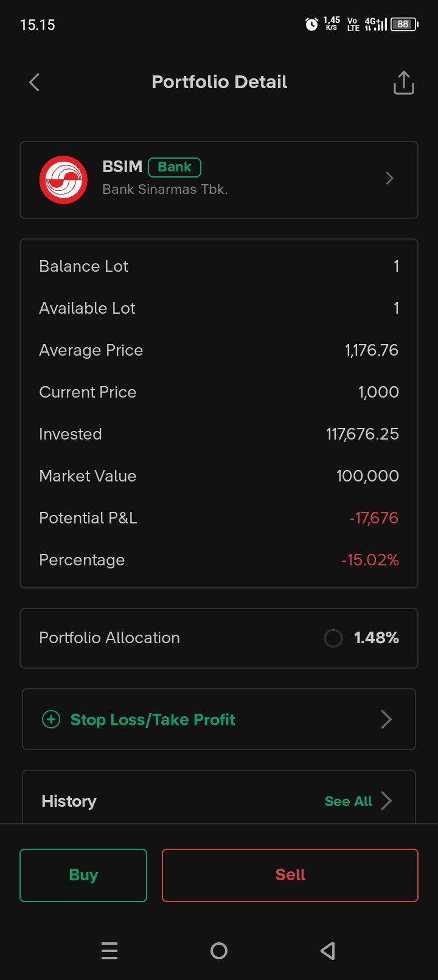438x980 pixels.
Task: Open the Stop Loss/Take Profit chevron
Action: coord(386,719)
